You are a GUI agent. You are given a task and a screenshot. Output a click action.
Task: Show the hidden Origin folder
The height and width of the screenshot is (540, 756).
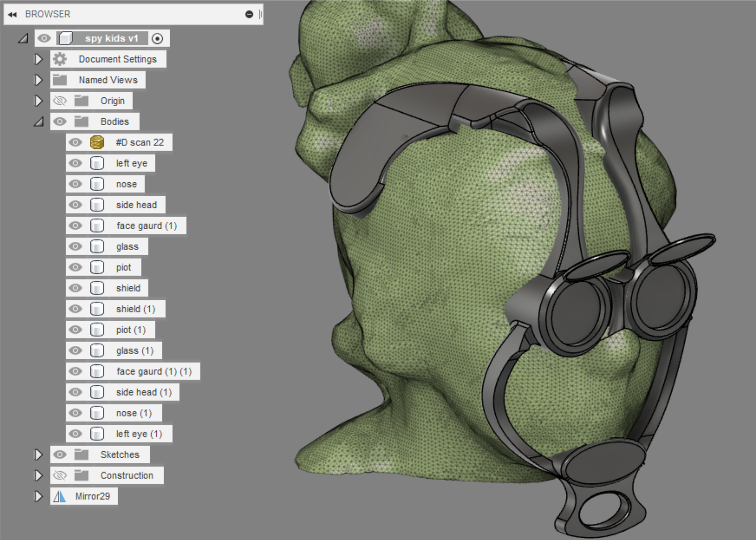tap(60, 101)
